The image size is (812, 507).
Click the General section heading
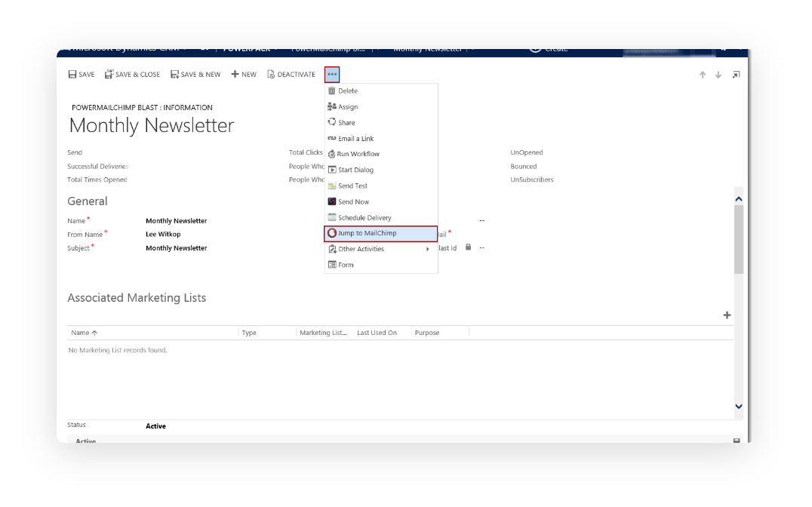[88, 201]
